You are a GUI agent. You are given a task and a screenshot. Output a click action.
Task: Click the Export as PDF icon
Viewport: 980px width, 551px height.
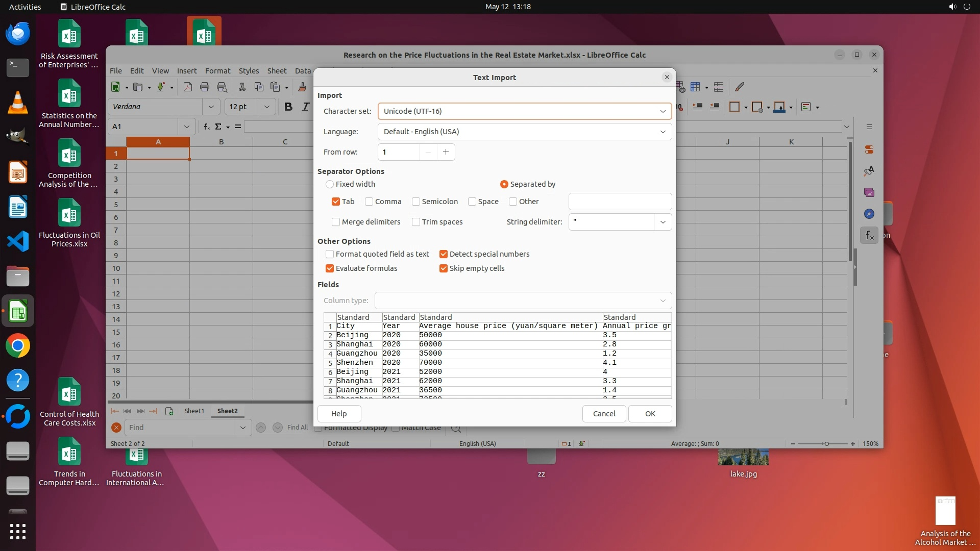(x=188, y=87)
